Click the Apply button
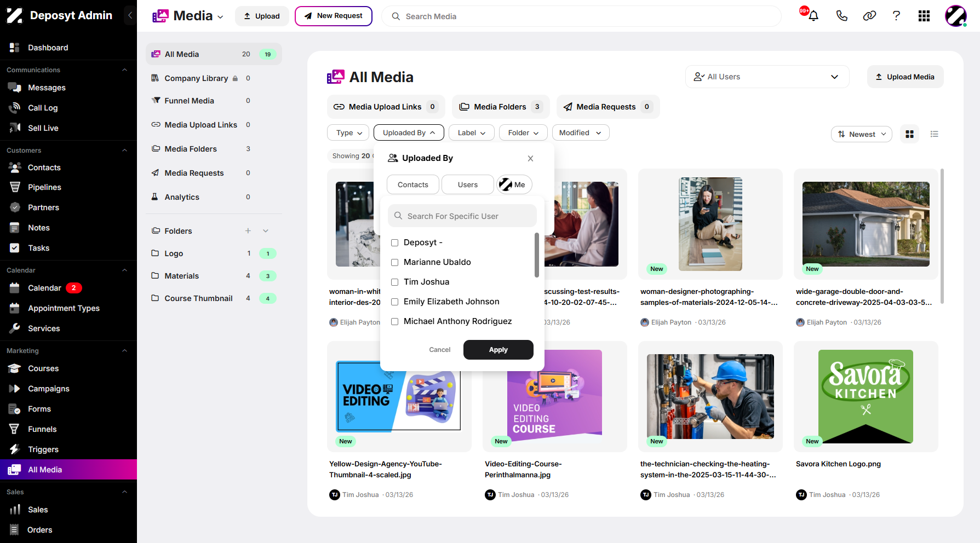Screen dimensions: 980x543 (498, 350)
